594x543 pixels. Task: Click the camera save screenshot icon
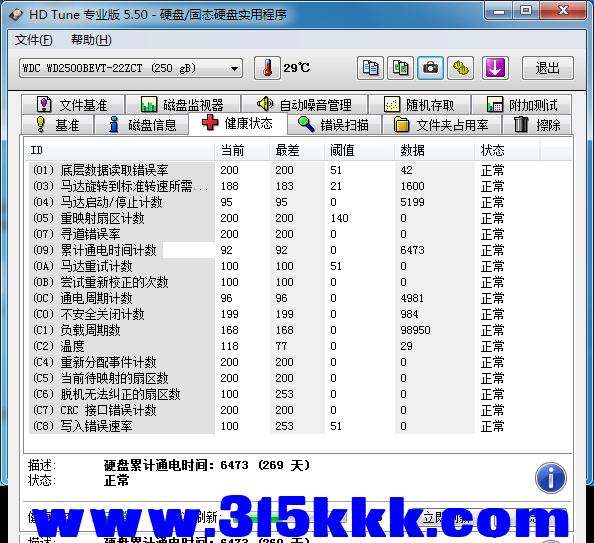430,68
